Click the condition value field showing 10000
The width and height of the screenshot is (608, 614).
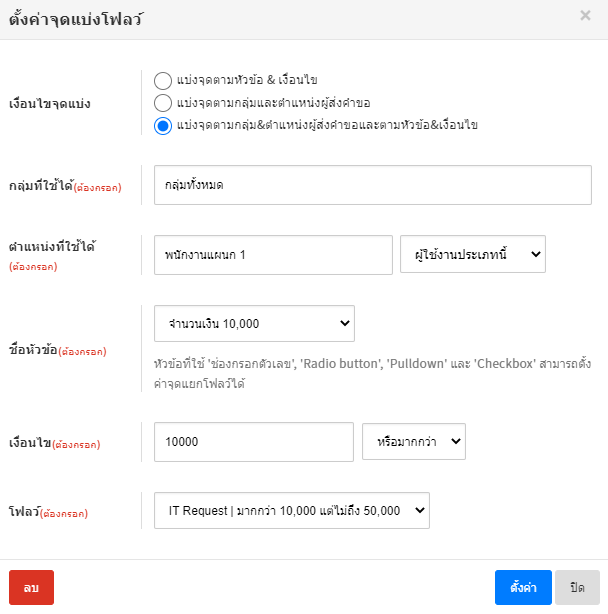pyautogui.click(x=254, y=441)
